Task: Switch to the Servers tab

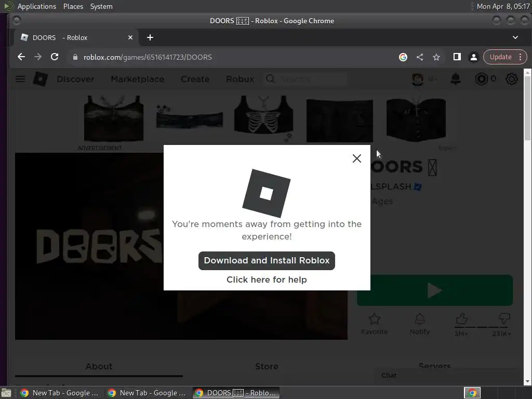Action: (435, 366)
